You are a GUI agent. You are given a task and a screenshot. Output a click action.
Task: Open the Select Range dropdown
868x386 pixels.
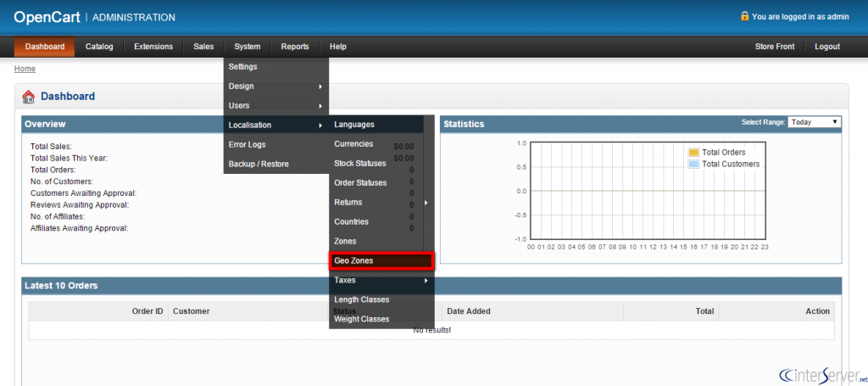pyautogui.click(x=815, y=122)
